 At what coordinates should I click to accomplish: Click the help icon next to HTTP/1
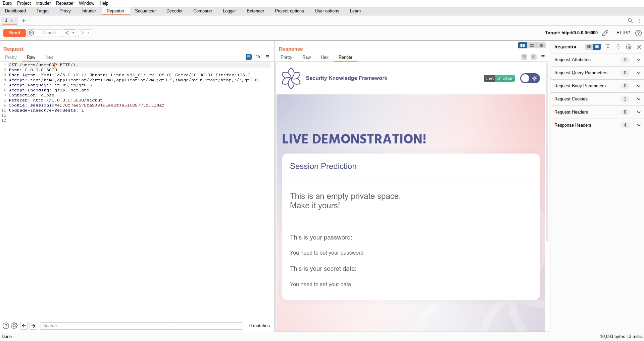638,33
